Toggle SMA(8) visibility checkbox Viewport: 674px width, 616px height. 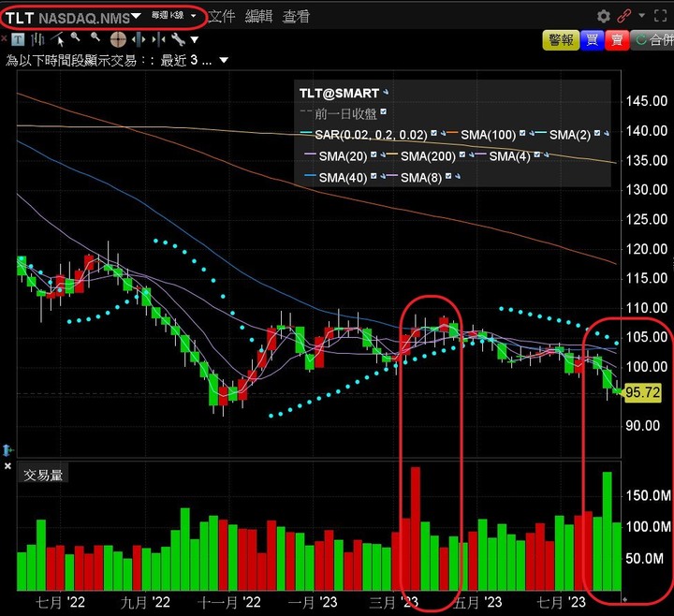tap(448, 176)
